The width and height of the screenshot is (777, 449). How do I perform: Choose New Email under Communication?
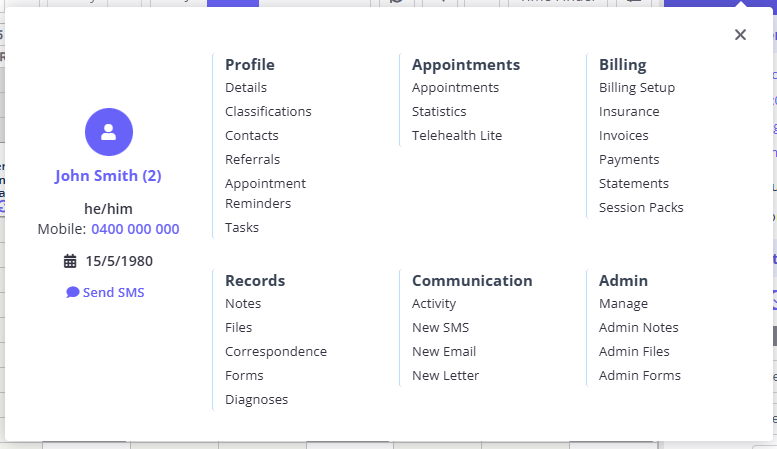[x=444, y=351]
